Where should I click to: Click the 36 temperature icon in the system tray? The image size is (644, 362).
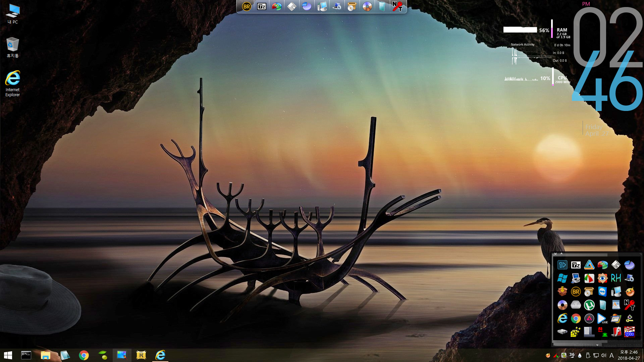click(572, 355)
